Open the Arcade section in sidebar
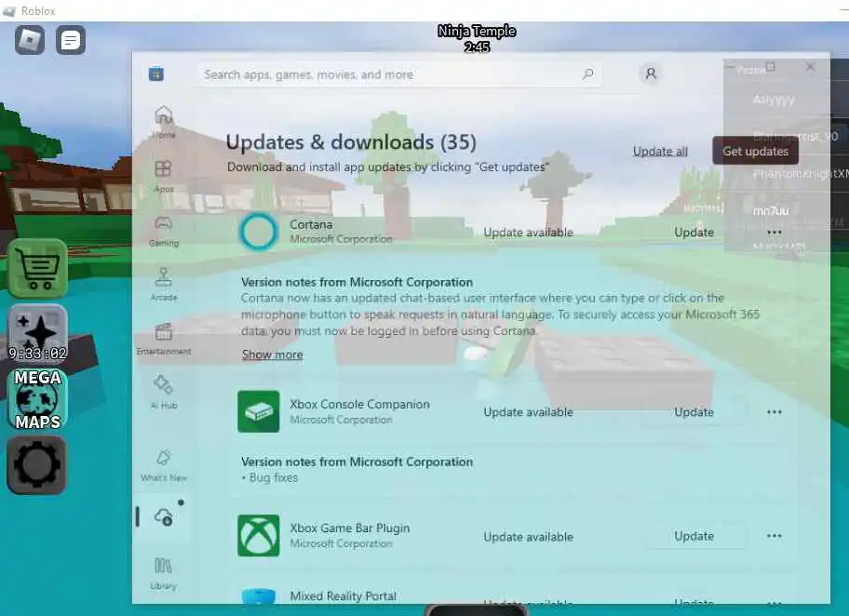This screenshot has width=849, height=616. [x=164, y=285]
